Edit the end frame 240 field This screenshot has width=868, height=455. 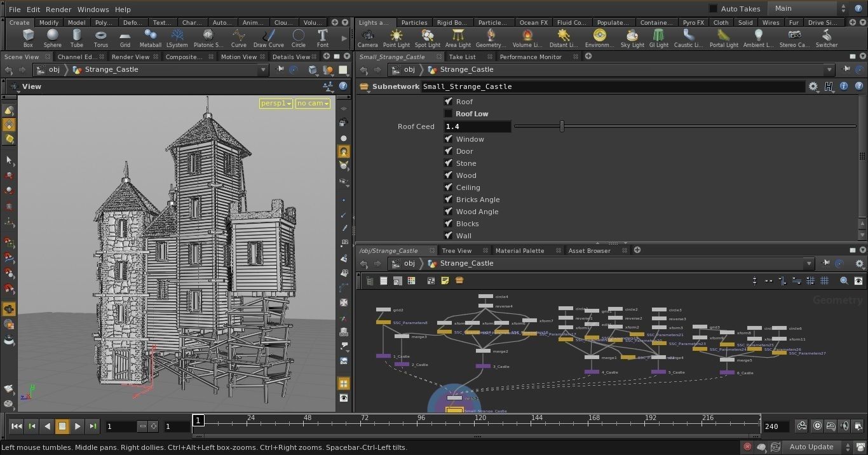pyautogui.click(x=776, y=426)
